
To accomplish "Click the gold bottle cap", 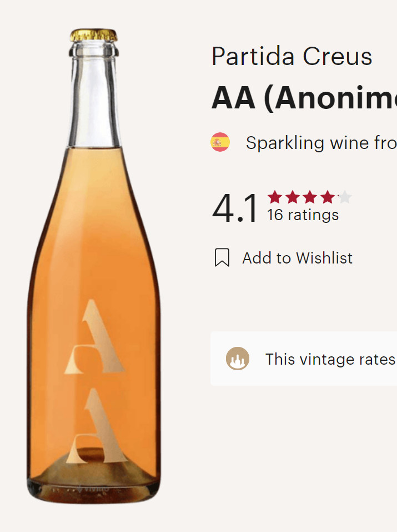I will [x=93, y=35].
